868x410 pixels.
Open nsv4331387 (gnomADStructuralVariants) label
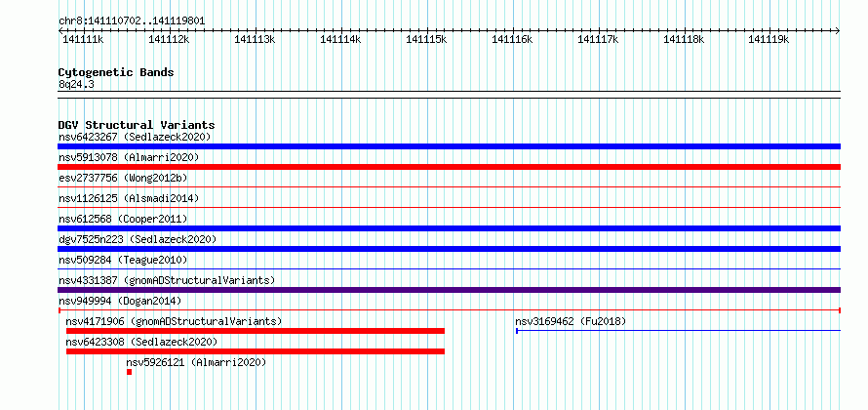tap(167, 280)
